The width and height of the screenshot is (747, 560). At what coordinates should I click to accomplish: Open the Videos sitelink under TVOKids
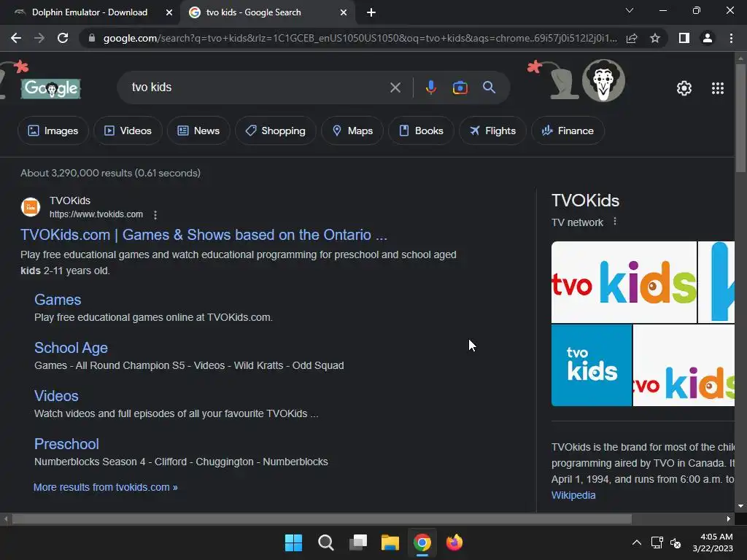click(x=56, y=396)
